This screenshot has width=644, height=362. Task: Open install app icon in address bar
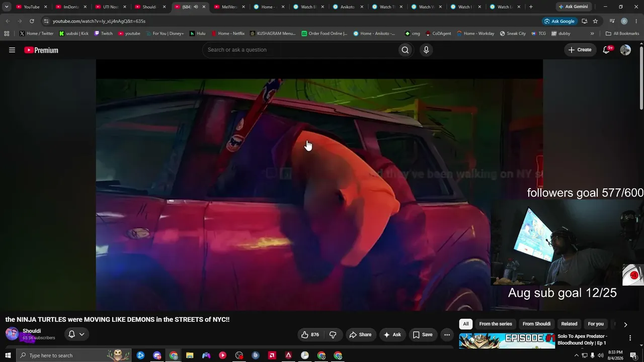584,21
